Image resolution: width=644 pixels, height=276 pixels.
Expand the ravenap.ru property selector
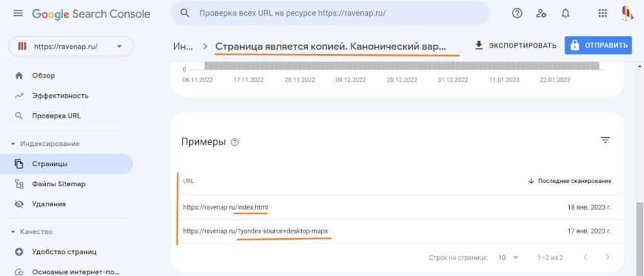click(x=71, y=47)
